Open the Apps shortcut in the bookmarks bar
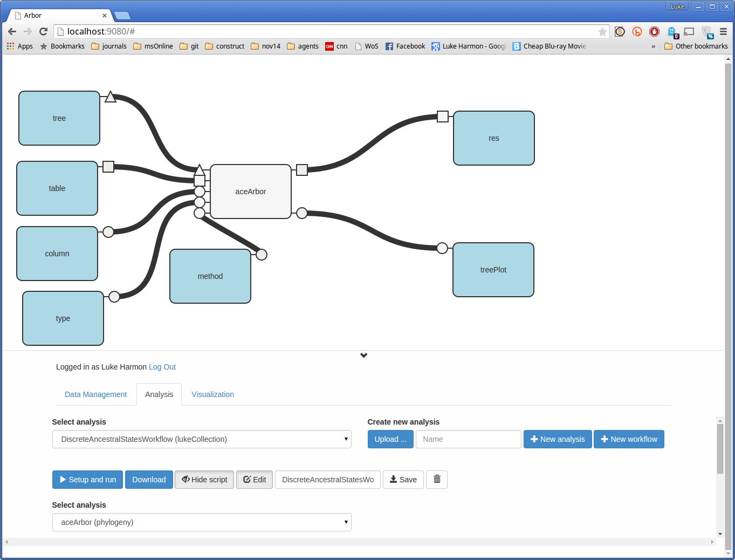735x560 pixels. (x=20, y=46)
